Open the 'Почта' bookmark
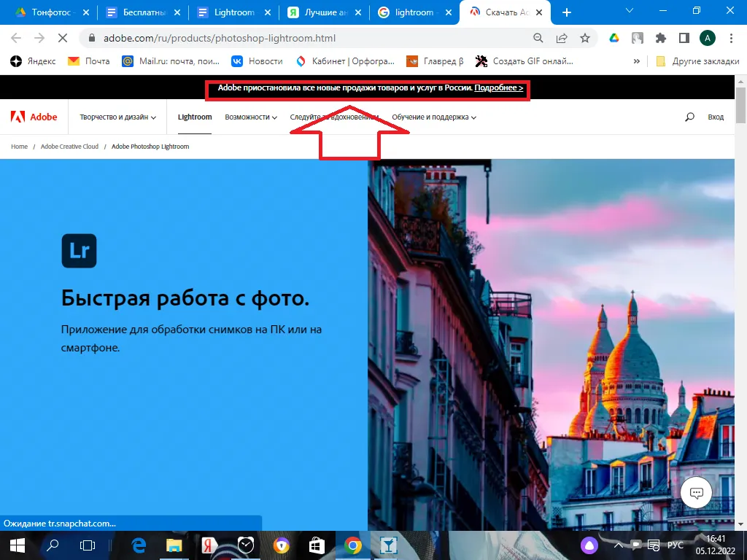 click(89, 61)
